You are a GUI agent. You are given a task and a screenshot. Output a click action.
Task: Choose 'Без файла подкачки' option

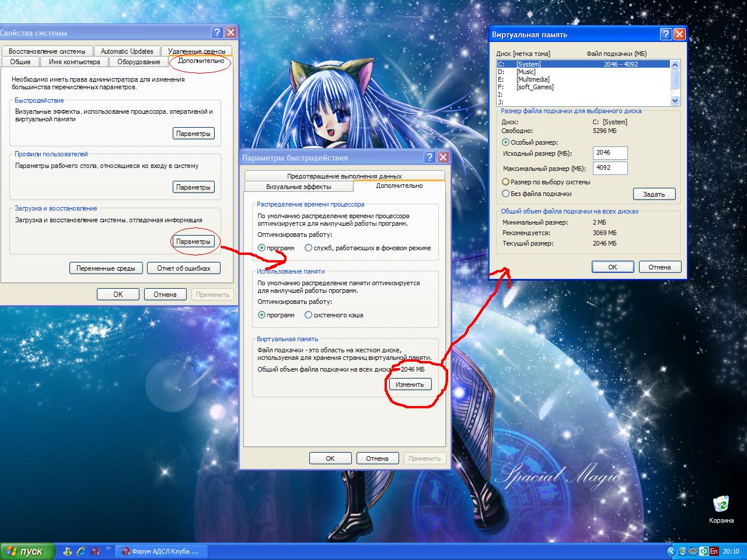[506, 194]
